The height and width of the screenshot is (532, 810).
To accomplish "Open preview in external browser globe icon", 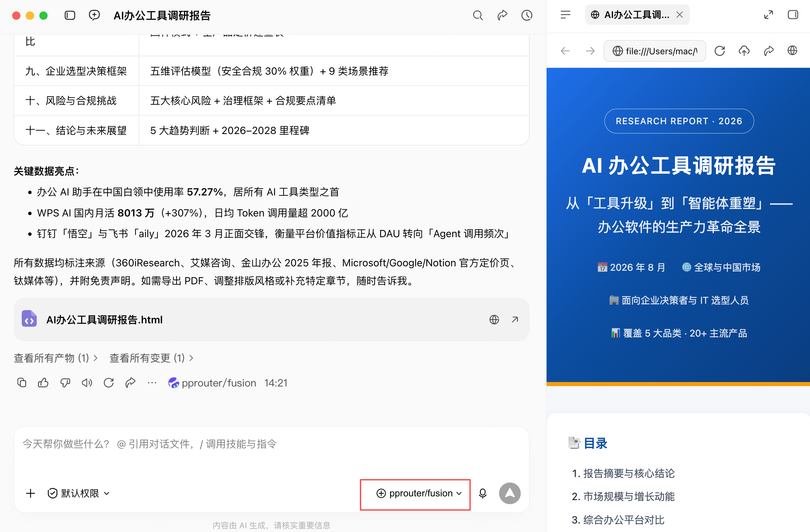I will coord(792,51).
